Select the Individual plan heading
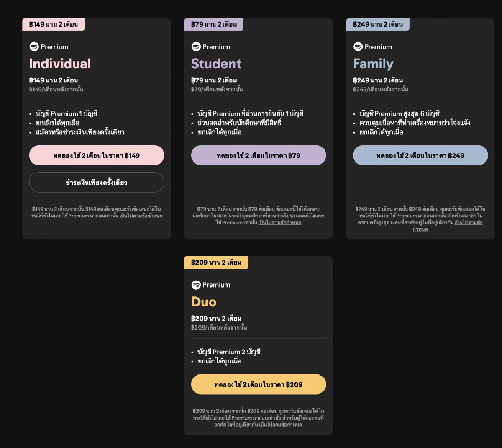Image resolution: width=502 pixels, height=448 pixels. tap(60, 64)
